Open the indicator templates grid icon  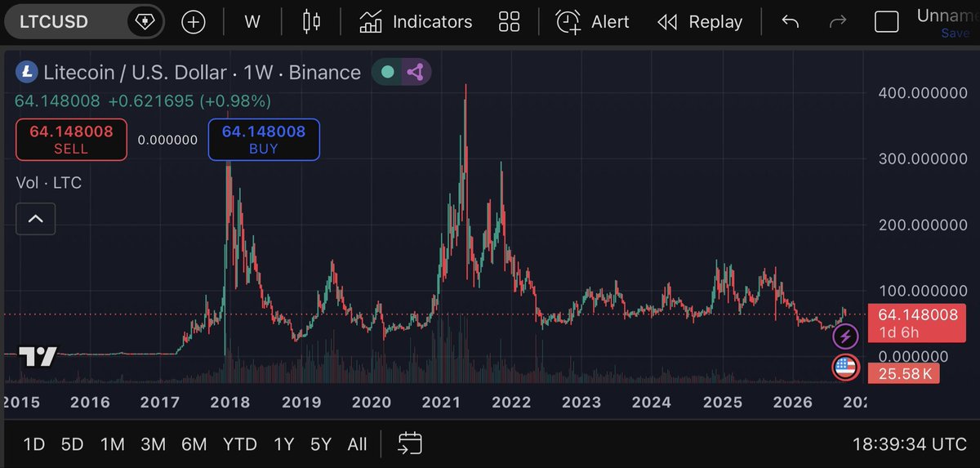point(510,22)
